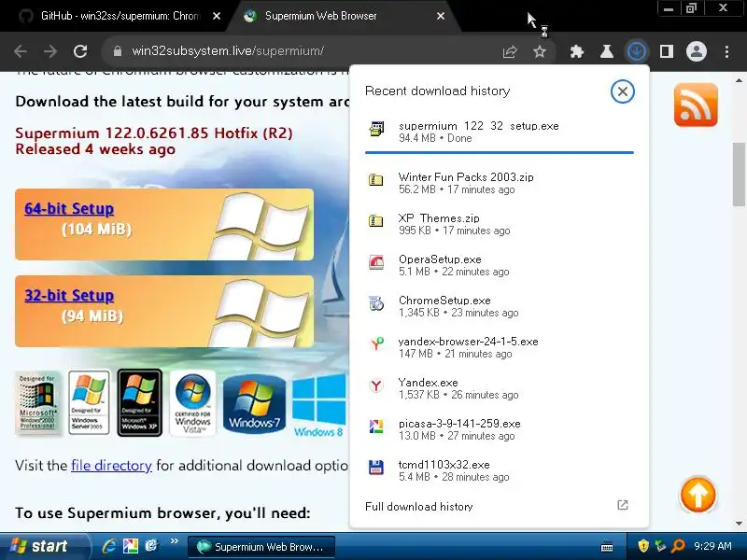
Task: Expand the quick launch chevron
Action: [x=174, y=541]
